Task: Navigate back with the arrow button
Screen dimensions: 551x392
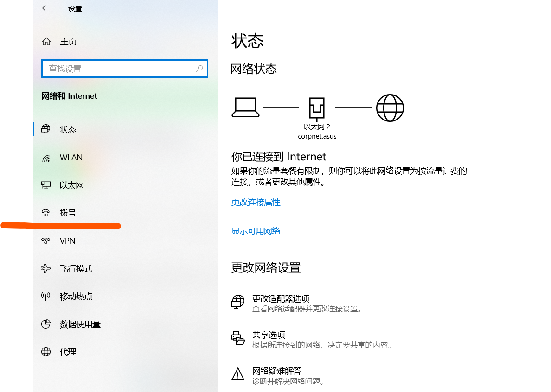Action: point(45,8)
